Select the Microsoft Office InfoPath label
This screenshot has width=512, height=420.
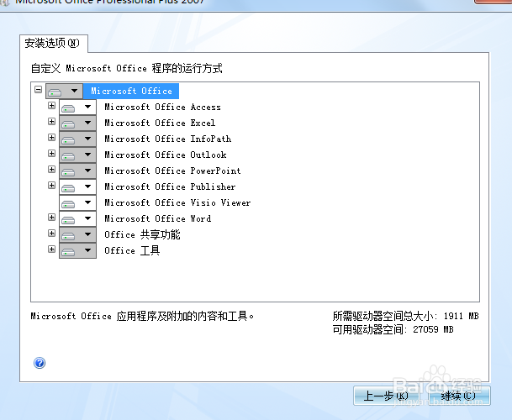point(168,139)
